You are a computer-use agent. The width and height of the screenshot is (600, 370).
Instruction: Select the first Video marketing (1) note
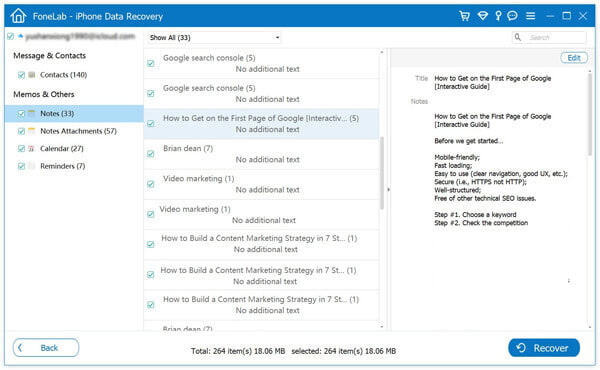(x=261, y=184)
